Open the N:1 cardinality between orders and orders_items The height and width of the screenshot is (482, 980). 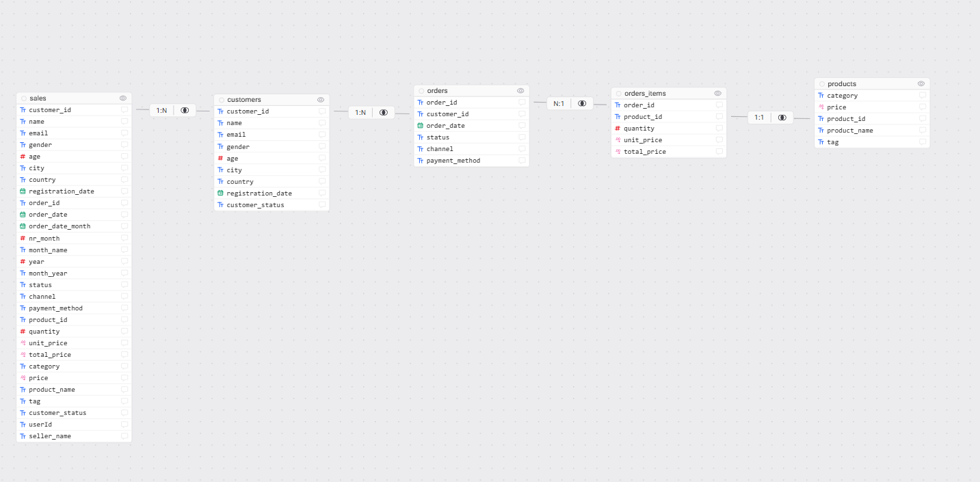(559, 103)
